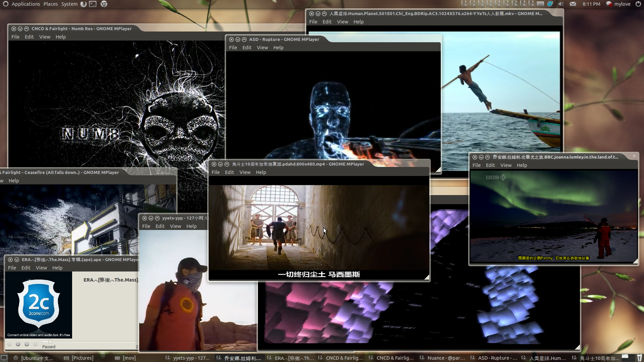Click the Show Desktop button in bottom panel

pyautogui.click(x=4, y=358)
